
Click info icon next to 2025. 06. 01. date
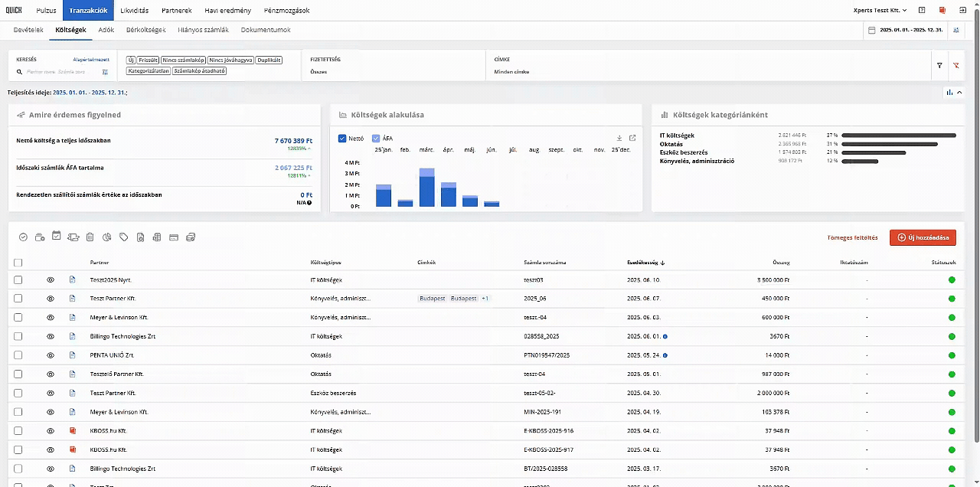665,337
